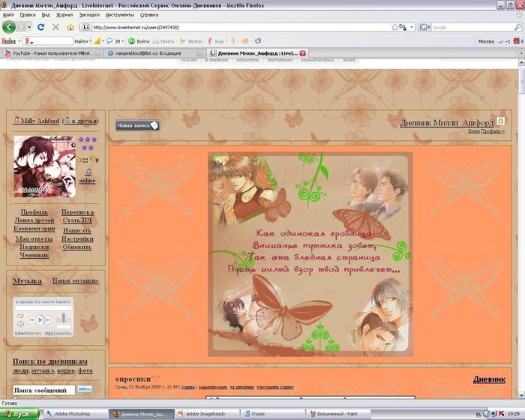
Task: Focus the Google search box
Action: coord(472,27)
